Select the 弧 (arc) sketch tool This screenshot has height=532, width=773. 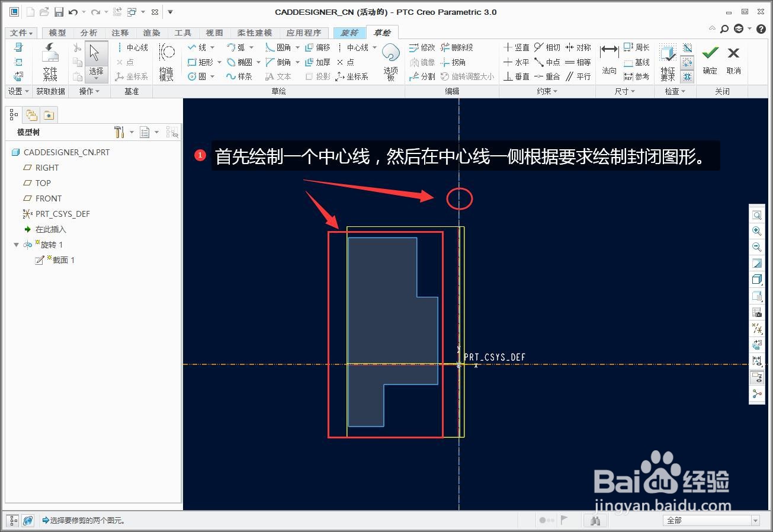pyautogui.click(x=236, y=47)
